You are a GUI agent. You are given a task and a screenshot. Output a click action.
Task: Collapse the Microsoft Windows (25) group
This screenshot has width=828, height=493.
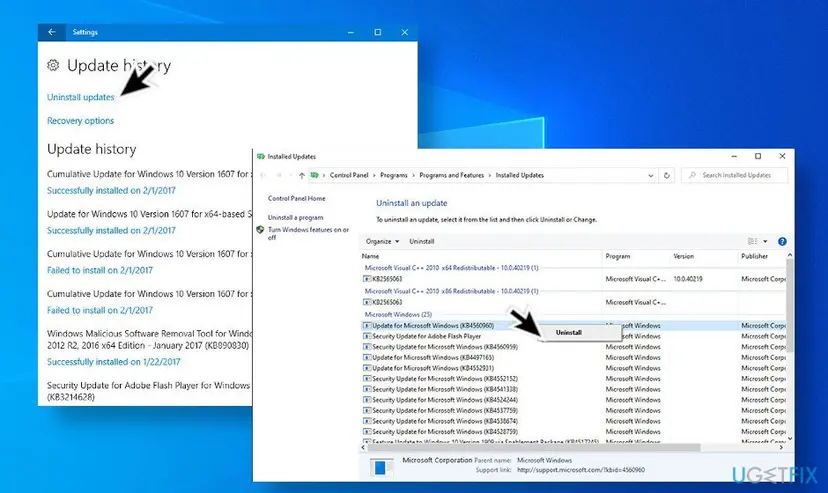pyautogui.click(x=399, y=315)
